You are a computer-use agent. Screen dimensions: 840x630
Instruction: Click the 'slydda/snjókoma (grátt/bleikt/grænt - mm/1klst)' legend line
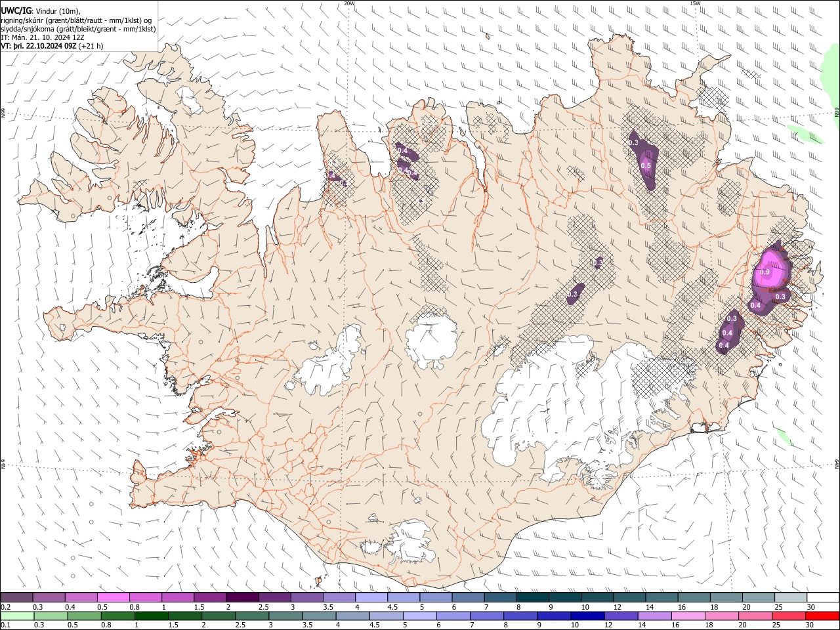[x=79, y=28]
